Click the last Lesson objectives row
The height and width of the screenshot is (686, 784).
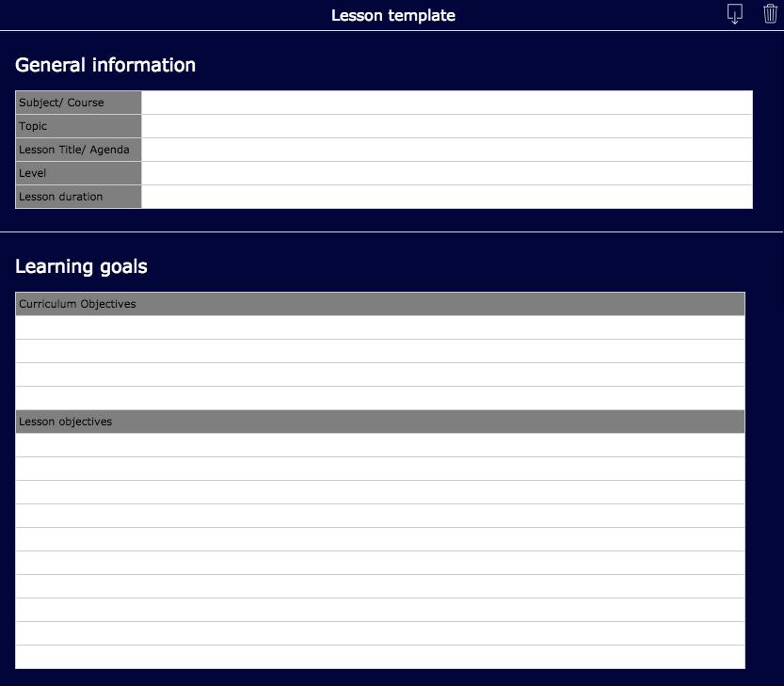coord(380,657)
